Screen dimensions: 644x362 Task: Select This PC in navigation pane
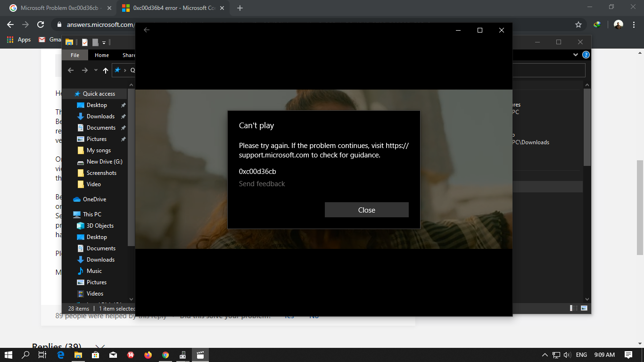[x=92, y=214]
